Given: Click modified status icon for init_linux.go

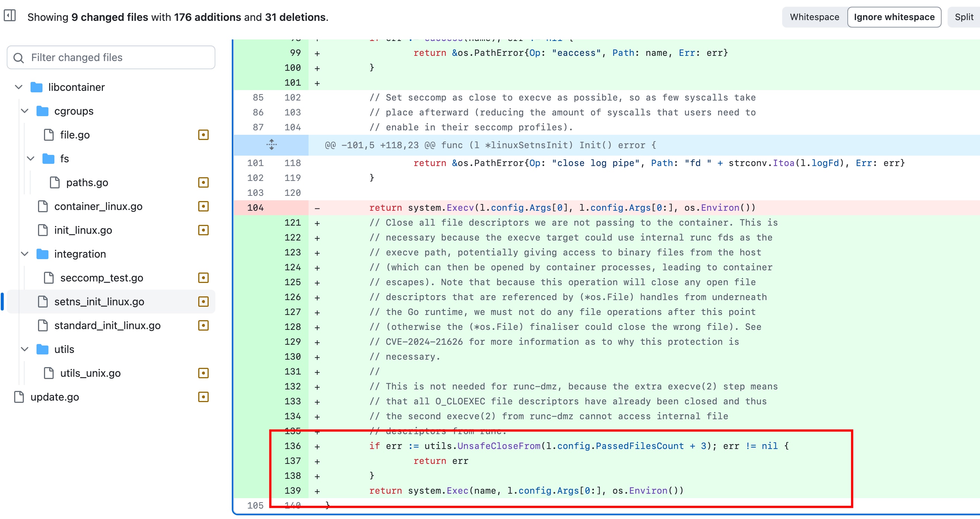Looking at the screenshot, I should tap(203, 230).
